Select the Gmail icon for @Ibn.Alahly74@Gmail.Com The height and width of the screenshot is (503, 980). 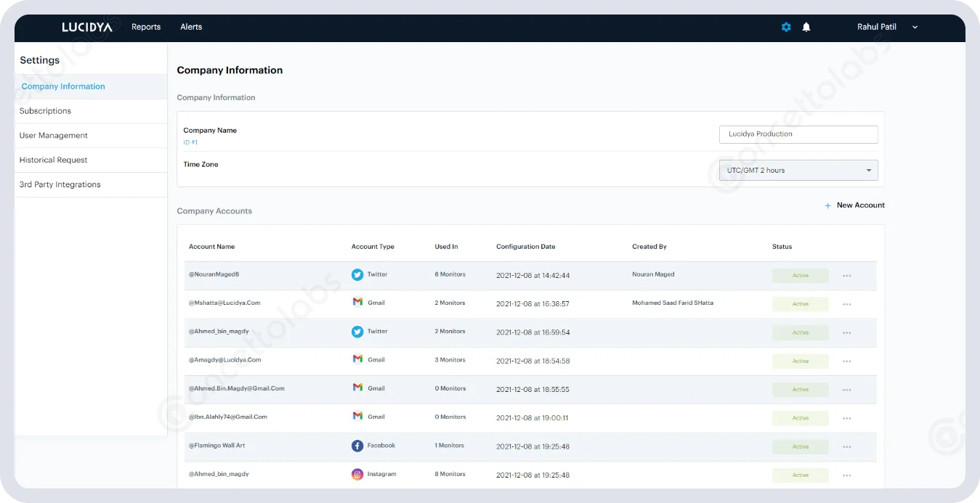[357, 417]
